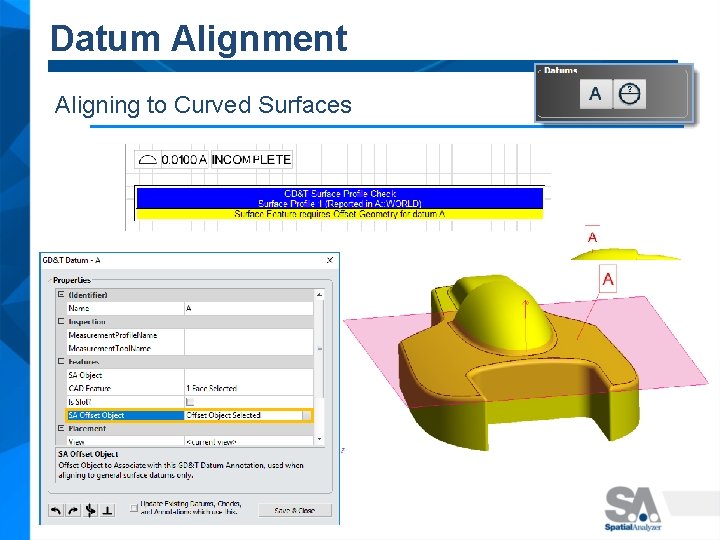
Task: Click the small yellow offset surface near A
Action: pyautogui.click(x=625, y=255)
